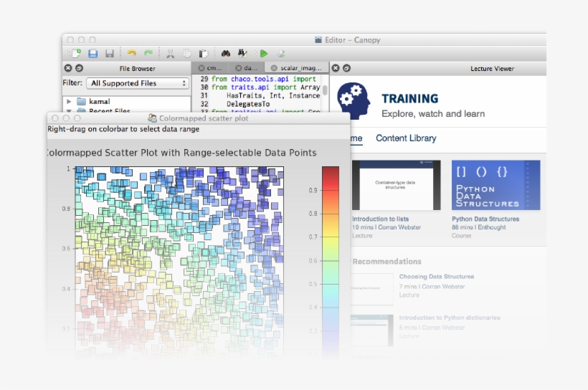Open Introduction to Python dictionaries link
The width and height of the screenshot is (588, 390).
coord(450,318)
